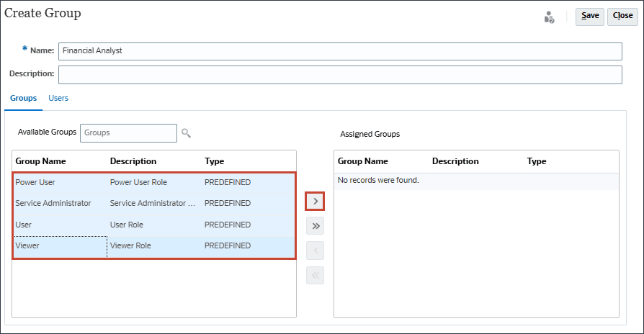Click the user assistance icon near Save

pos(549,16)
